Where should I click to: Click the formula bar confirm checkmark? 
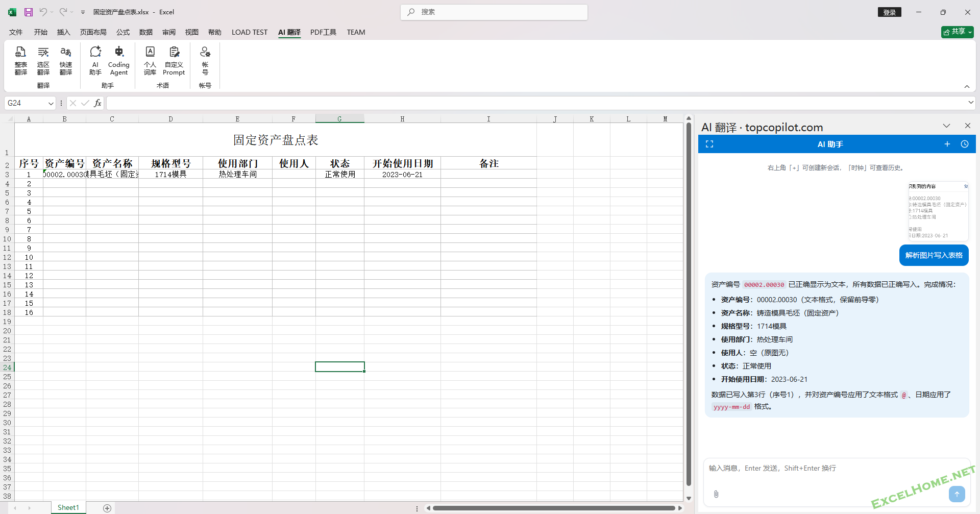[85, 103]
